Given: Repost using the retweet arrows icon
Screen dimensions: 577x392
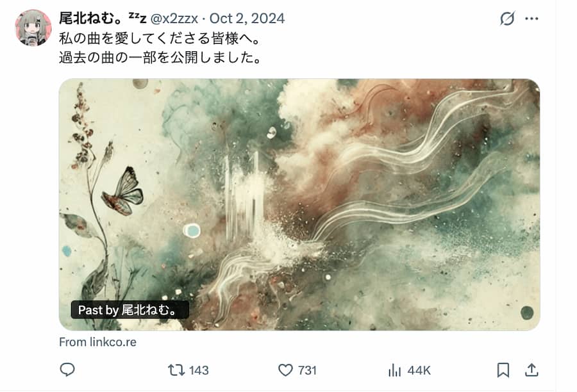Looking at the screenshot, I should point(176,370).
